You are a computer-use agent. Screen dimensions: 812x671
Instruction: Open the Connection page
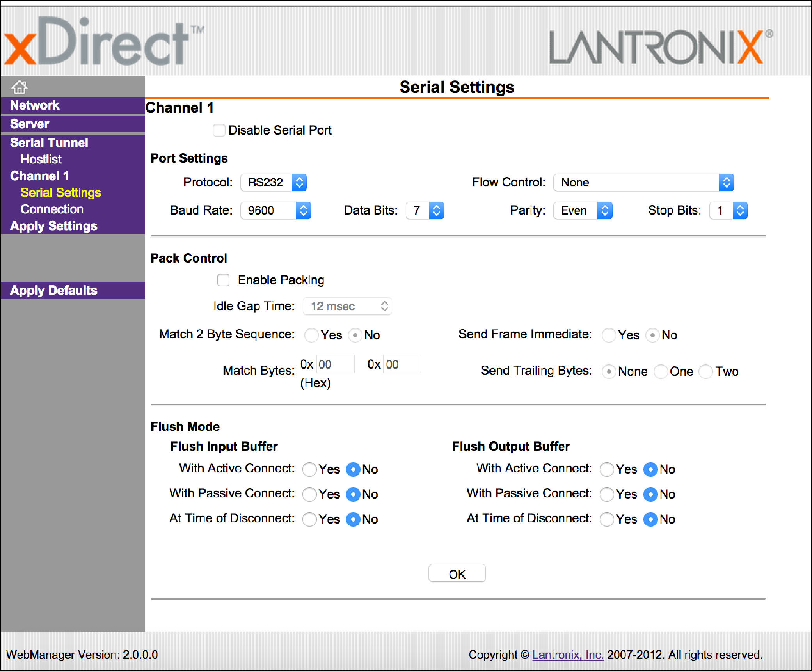coord(52,209)
